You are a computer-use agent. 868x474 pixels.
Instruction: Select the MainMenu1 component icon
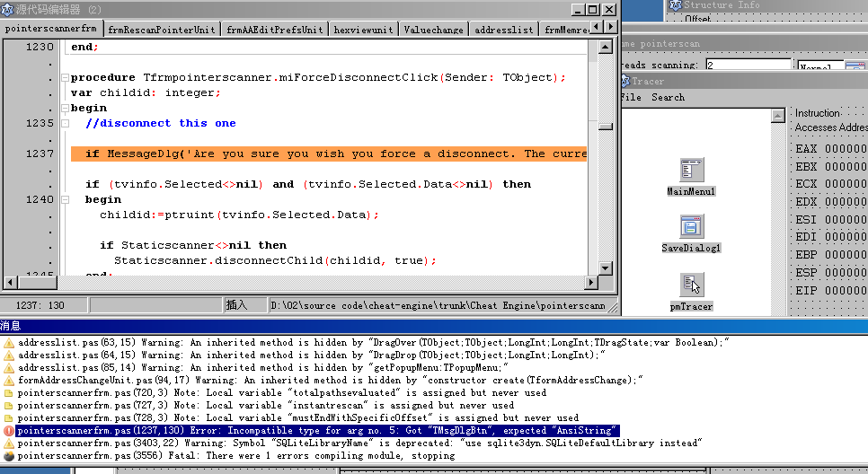click(x=690, y=171)
